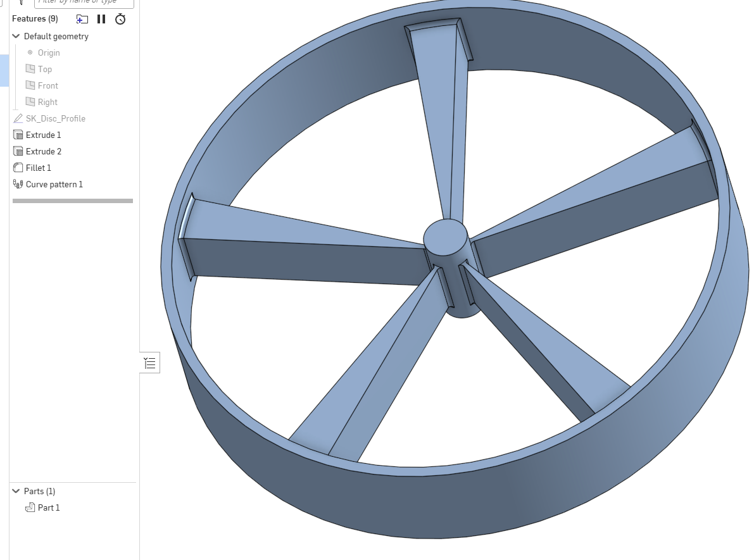Click the Top plane icon
The image size is (754, 560).
point(30,69)
